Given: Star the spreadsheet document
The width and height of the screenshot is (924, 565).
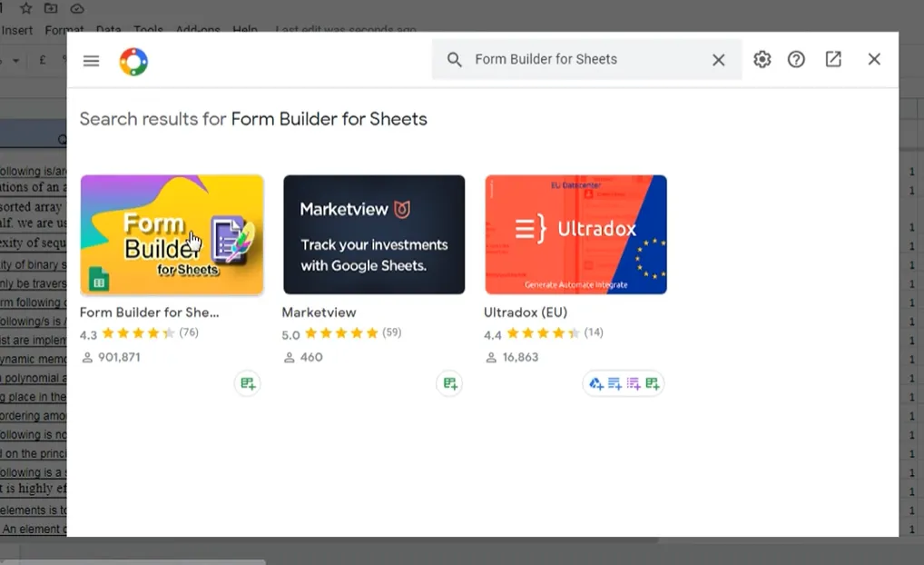Looking at the screenshot, I should point(26,8).
